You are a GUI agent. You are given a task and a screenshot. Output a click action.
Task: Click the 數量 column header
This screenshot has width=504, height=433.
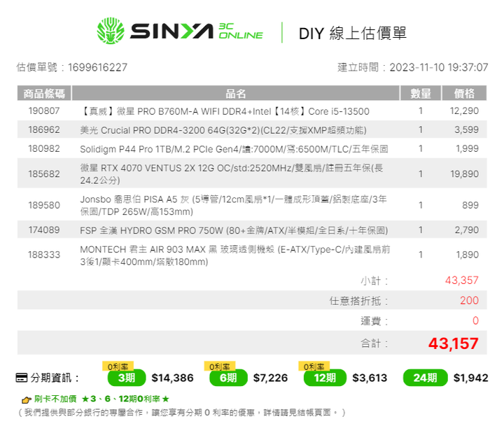[421, 94]
